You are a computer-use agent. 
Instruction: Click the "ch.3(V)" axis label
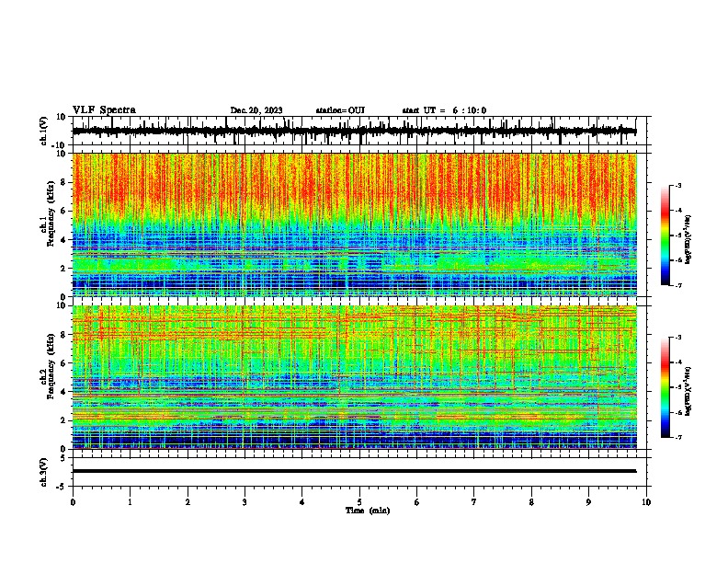click(x=44, y=472)
